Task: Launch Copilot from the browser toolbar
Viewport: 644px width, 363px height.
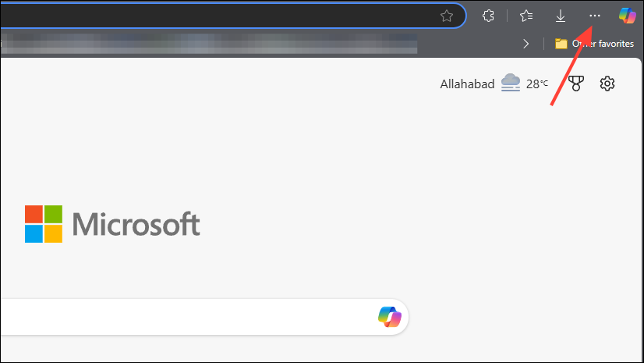Action: pos(628,16)
